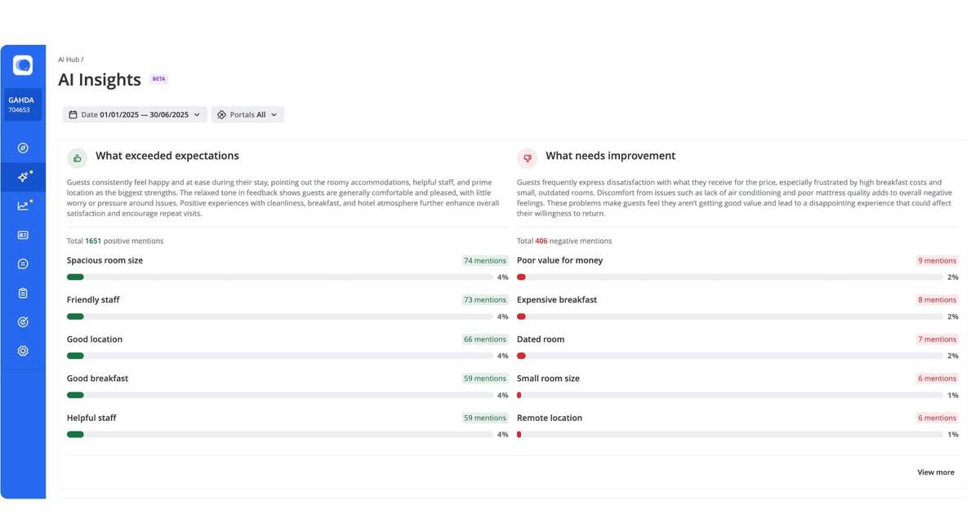Image resolution: width=980 pixels, height=514 pixels.
Task: Click the thumbs-up exceeded expectations icon
Action: 77,158
